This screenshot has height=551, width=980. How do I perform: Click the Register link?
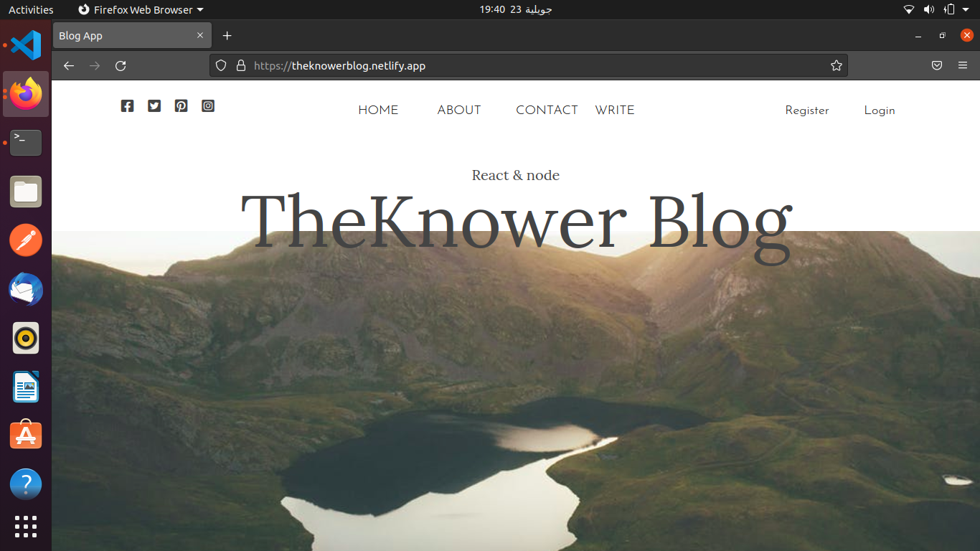(806, 110)
